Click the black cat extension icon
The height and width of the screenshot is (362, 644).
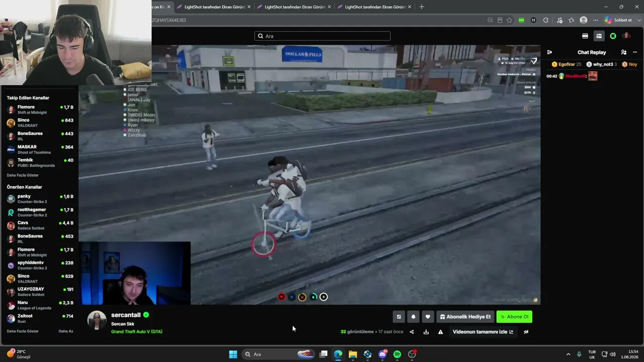(533, 20)
